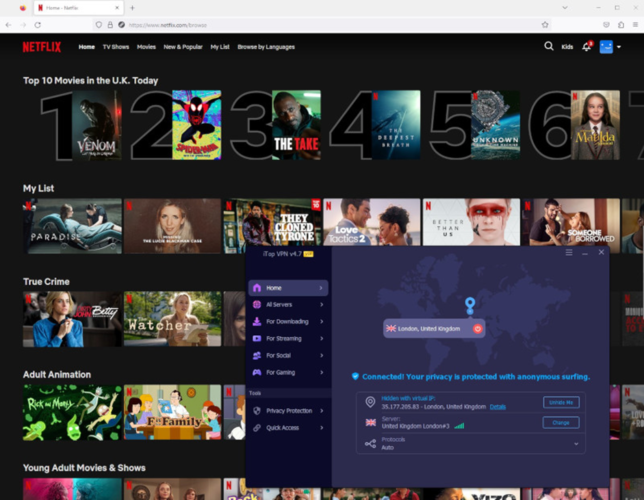Expand profile menu caret arrow
644x500 pixels.
619,47
